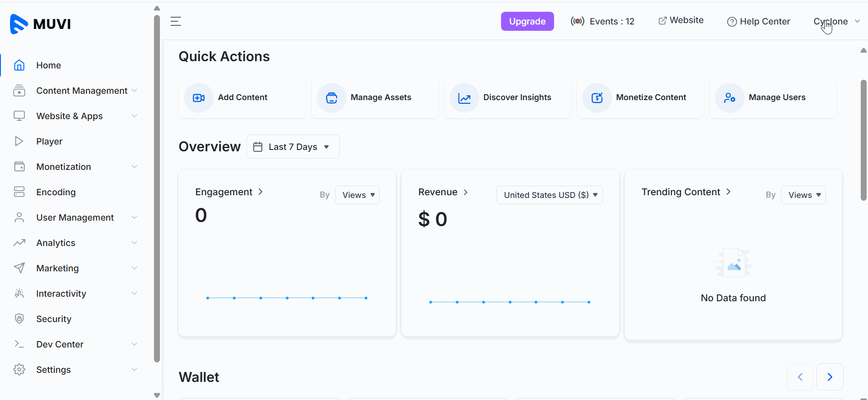Click the Discover Insights chart icon
Screen dimensions: 868x400
pos(464,98)
